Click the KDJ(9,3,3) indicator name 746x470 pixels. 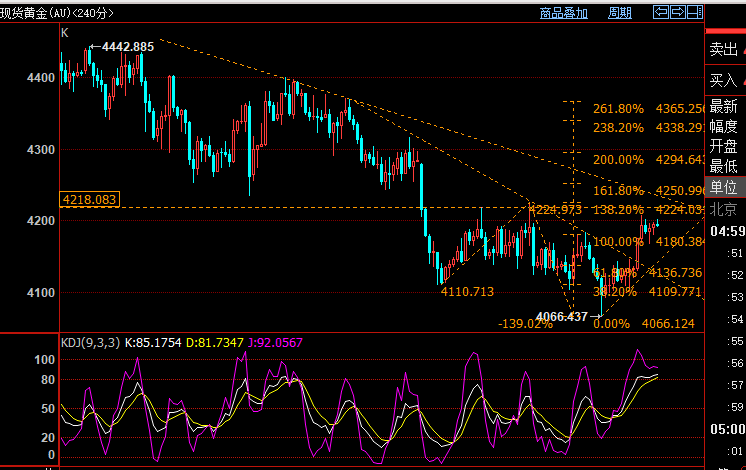(90, 343)
